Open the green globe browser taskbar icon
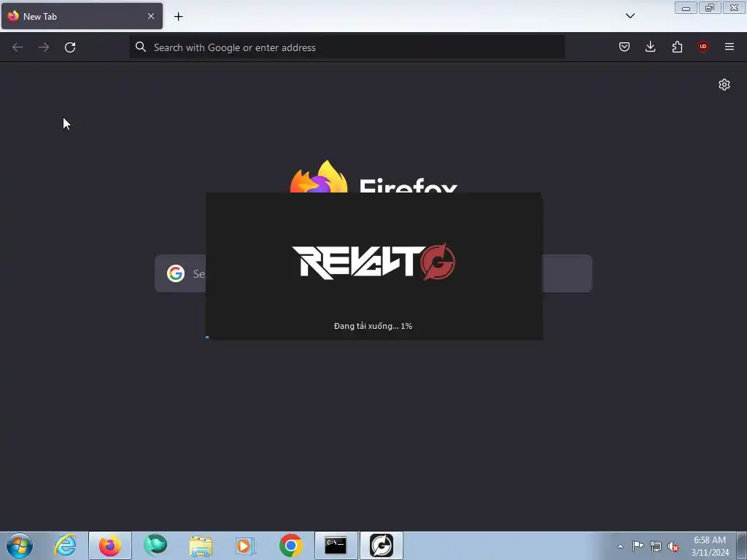This screenshot has height=560, width=747. pyautogui.click(x=155, y=545)
